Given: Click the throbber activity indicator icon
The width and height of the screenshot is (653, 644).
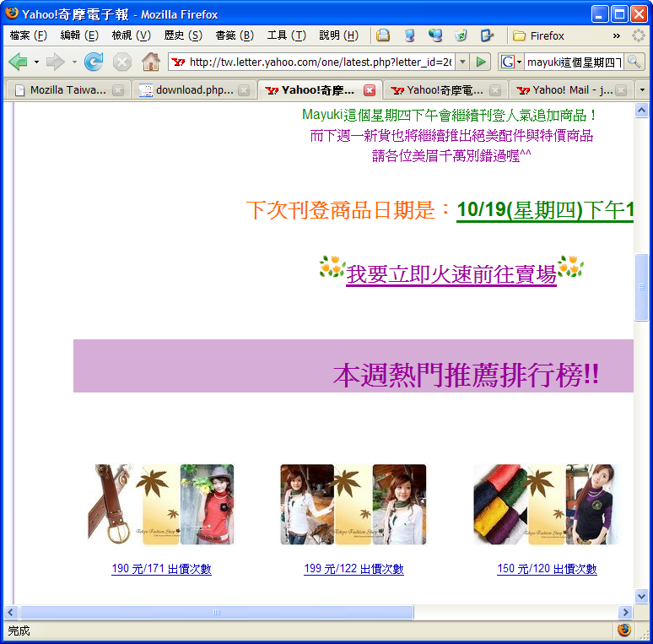Looking at the screenshot, I should click(639, 35).
